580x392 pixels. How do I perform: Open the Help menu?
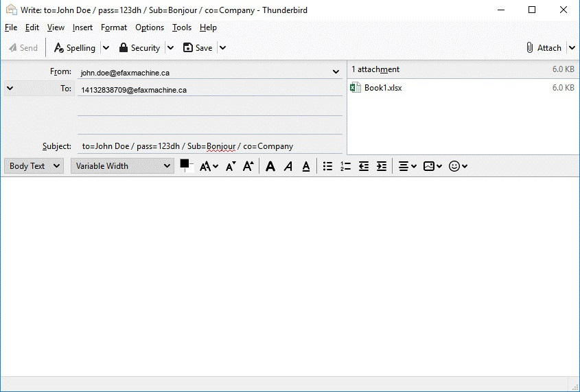[x=208, y=27]
